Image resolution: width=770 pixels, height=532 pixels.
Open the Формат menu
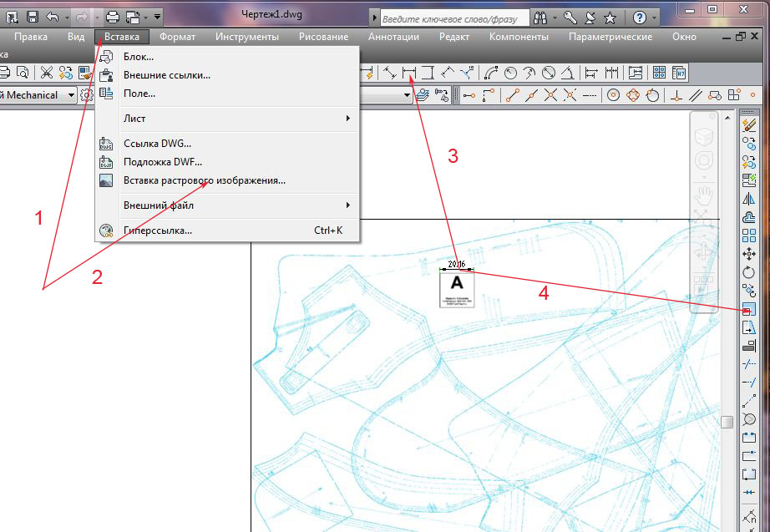coord(177,37)
